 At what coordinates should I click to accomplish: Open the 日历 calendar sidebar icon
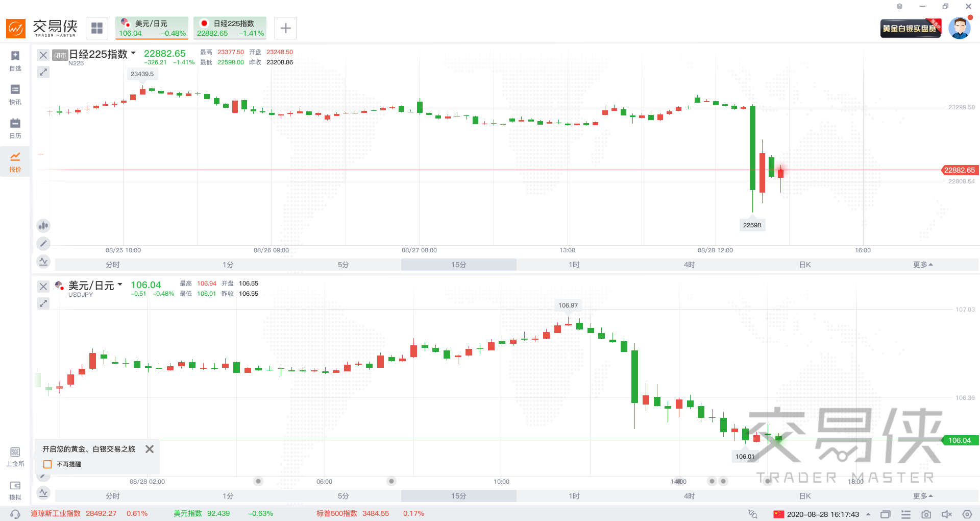coord(15,128)
